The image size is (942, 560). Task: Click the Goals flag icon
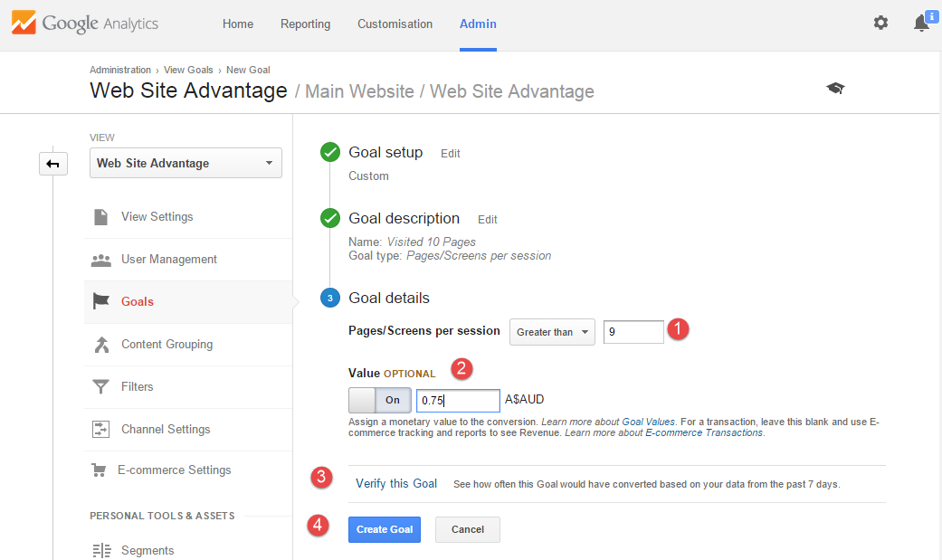tap(101, 301)
